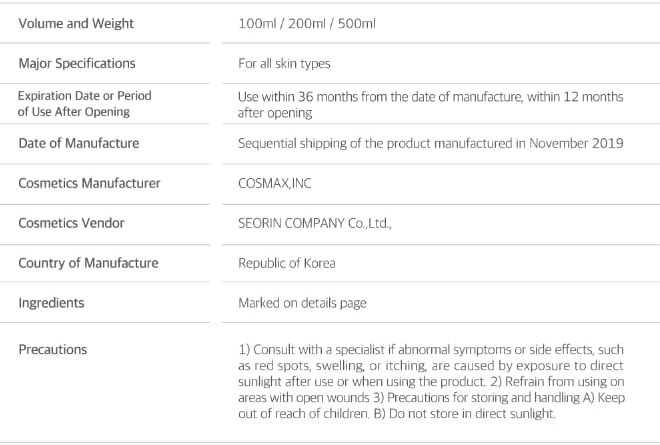Viewport: 660px width, 445px height.
Task: Select the SEORIN COMPANY Co.,Ltd. text
Action: pyautogui.click(x=315, y=223)
